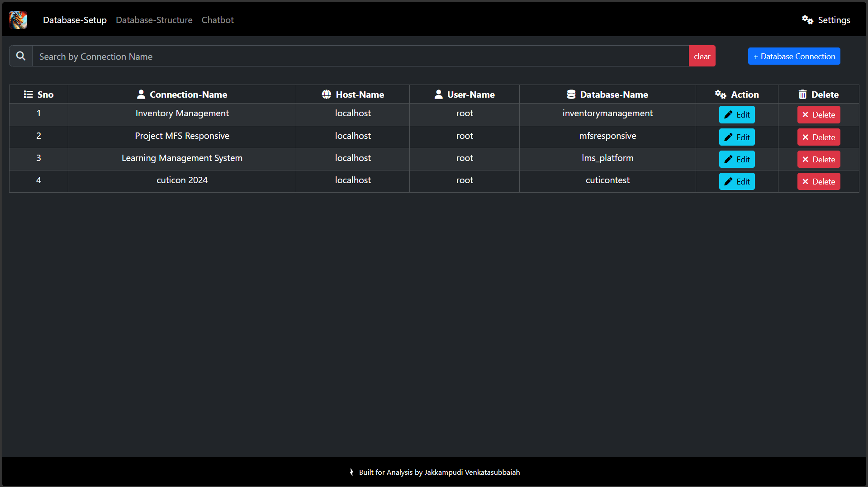
Task: Delete the cuticon 2024 connection
Action: tap(818, 182)
